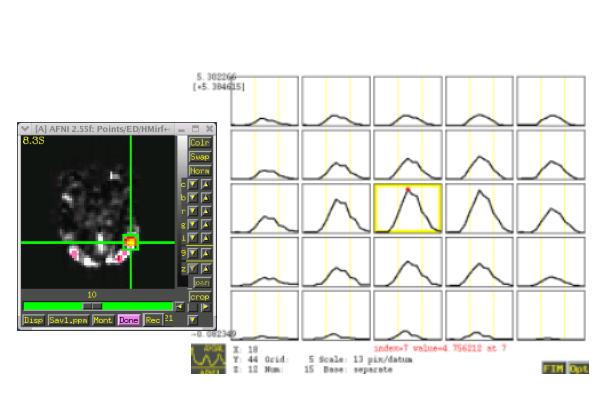The width and height of the screenshot is (600, 400).
Task: Toggle the crop button
Action: click(200, 297)
